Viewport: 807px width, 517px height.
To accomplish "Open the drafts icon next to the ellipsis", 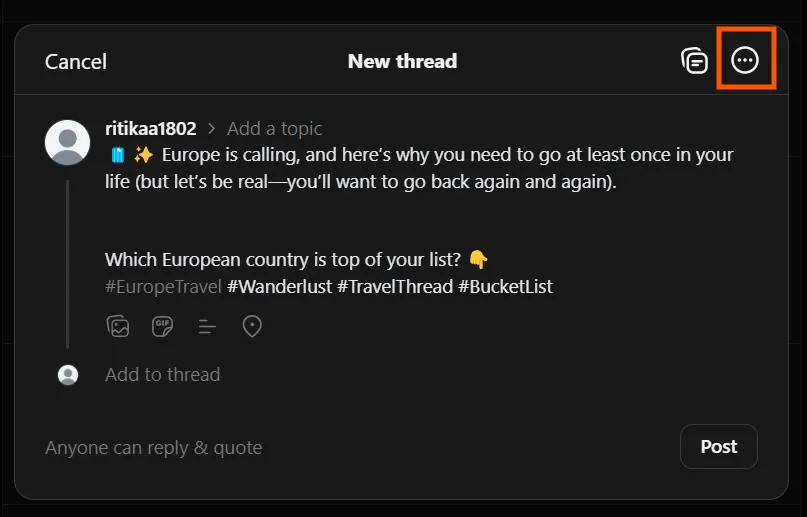I will pyautogui.click(x=694, y=61).
